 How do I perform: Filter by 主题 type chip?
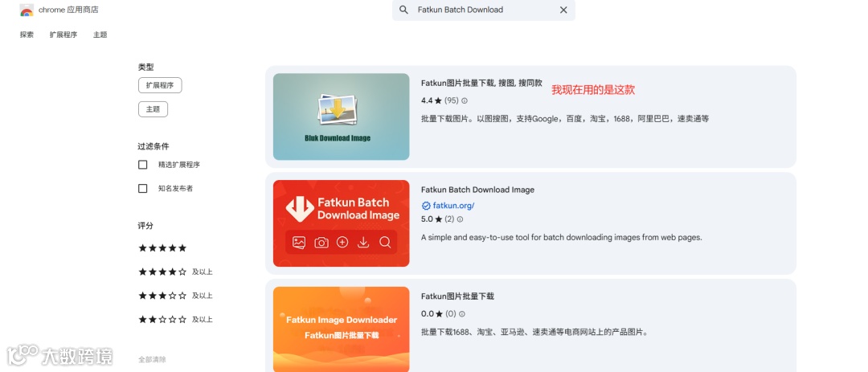(x=153, y=109)
